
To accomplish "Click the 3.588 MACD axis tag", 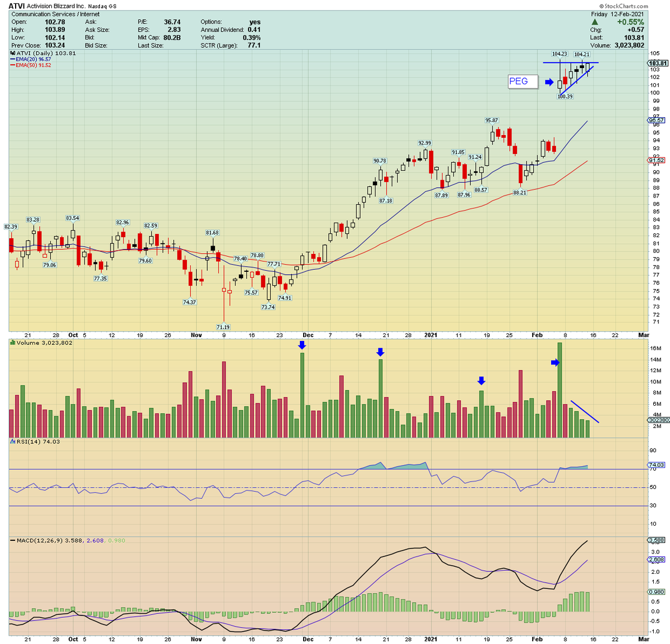I will pos(656,540).
